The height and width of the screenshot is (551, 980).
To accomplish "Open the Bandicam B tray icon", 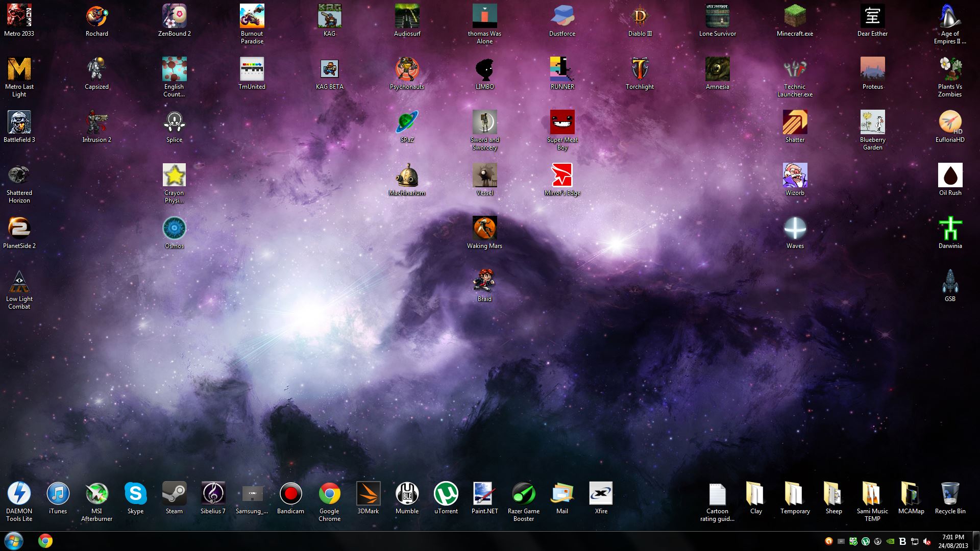I will point(902,541).
